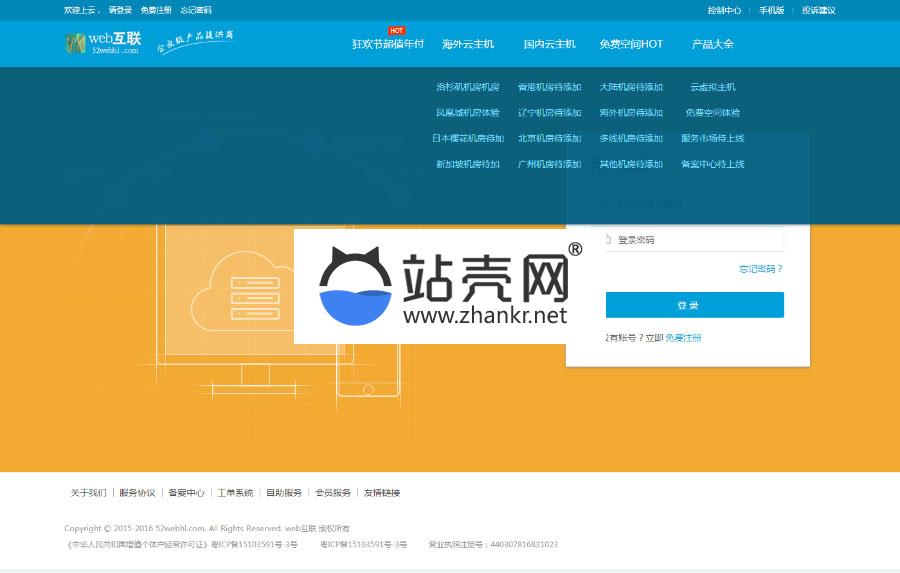The width and height of the screenshot is (900, 573).
Task: Open 工单系统 footer link
Action: click(235, 493)
